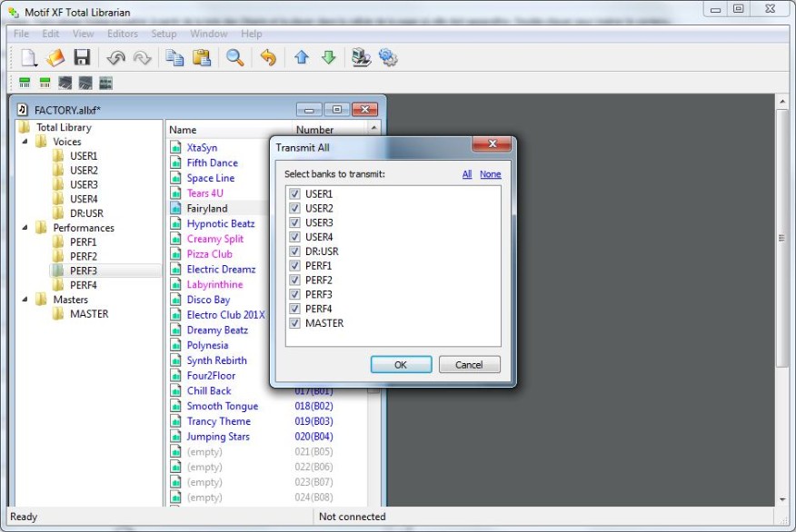The height and width of the screenshot is (532, 796).
Task: Click the FACTORY.allxf document icon
Action: tap(23, 110)
